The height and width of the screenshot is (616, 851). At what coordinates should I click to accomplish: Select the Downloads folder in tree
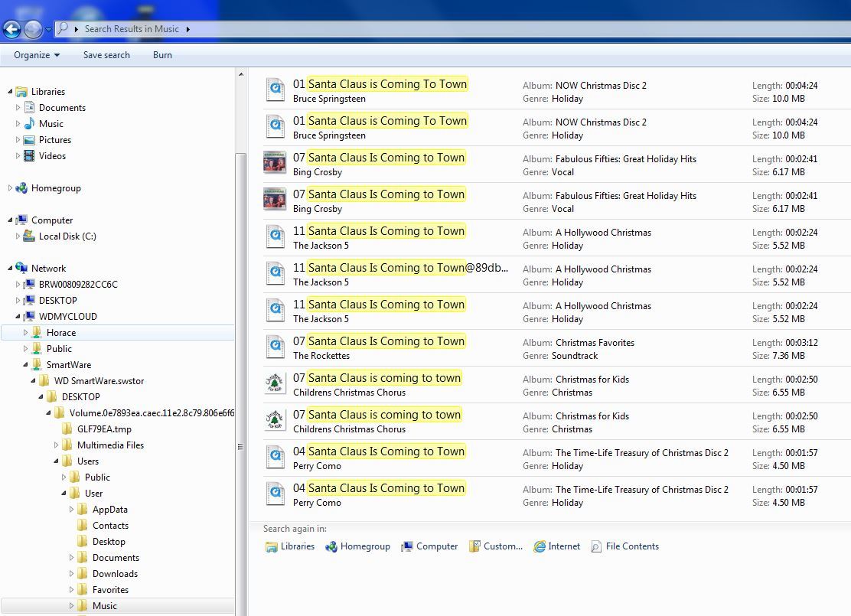point(115,574)
